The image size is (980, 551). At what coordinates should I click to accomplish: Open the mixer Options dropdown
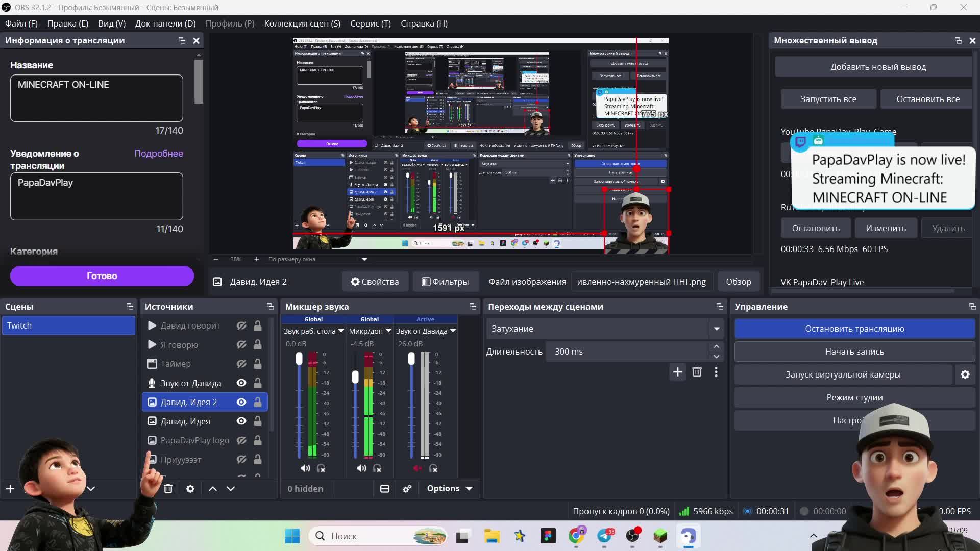[x=450, y=489]
